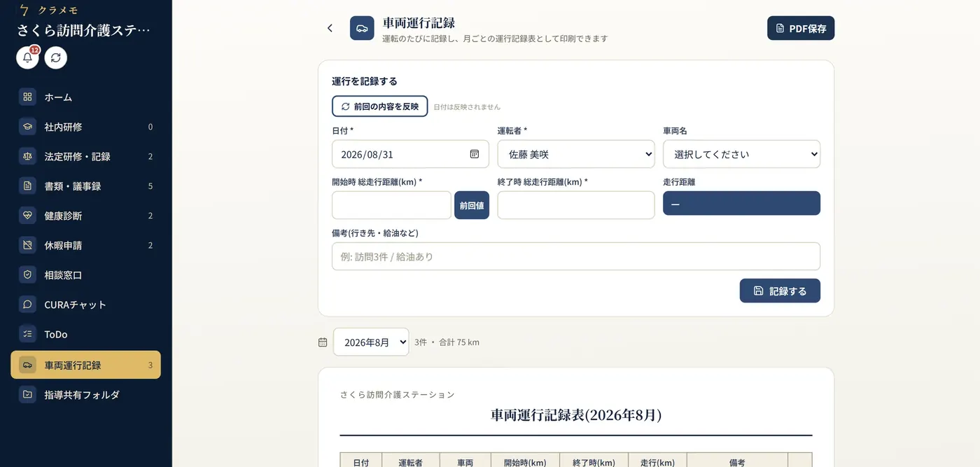
Task: Click the refresh sync icon
Action: [x=56, y=57]
